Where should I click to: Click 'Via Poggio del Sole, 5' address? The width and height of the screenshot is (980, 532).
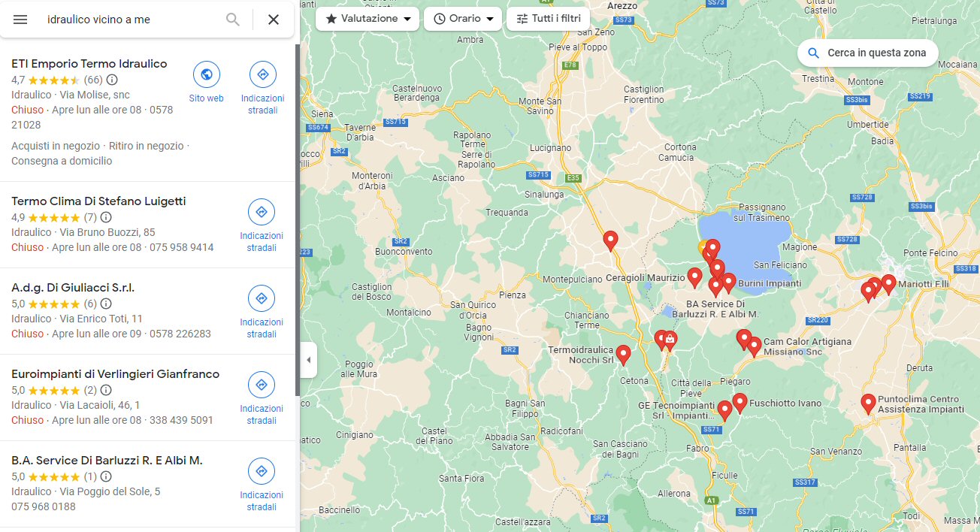point(110,491)
